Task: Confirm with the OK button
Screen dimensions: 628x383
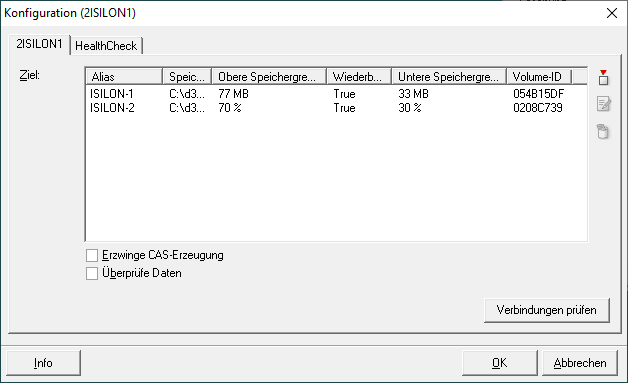Action: click(499, 363)
